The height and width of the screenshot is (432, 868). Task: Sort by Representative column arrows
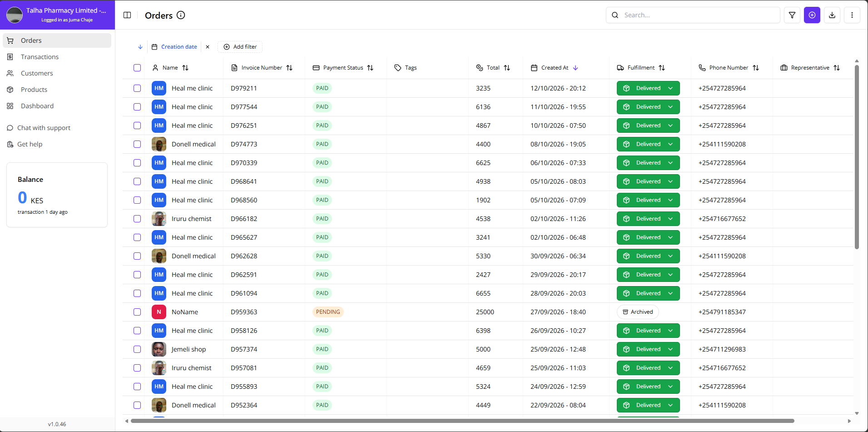(837, 68)
